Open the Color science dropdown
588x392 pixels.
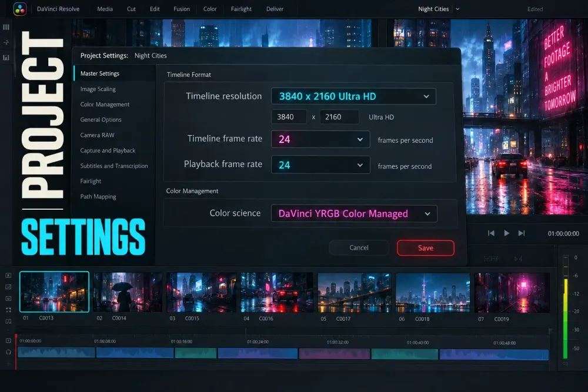pyautogui.click(x=354, y=213)
